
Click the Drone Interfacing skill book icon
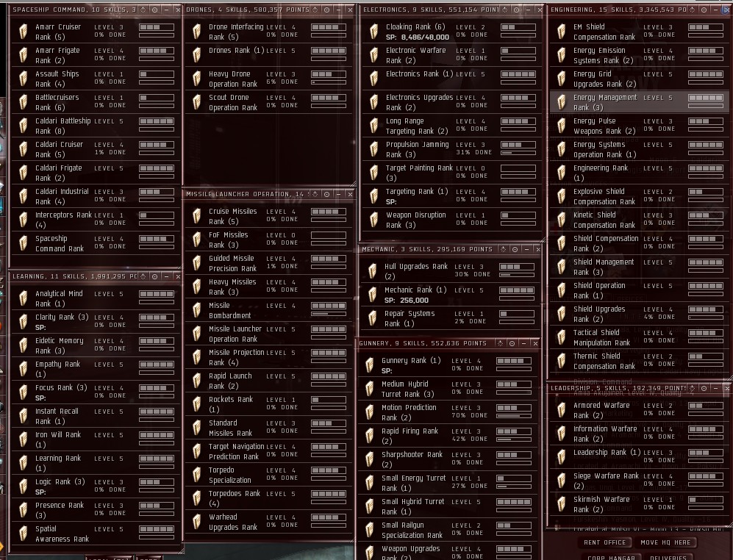point(196,32)
